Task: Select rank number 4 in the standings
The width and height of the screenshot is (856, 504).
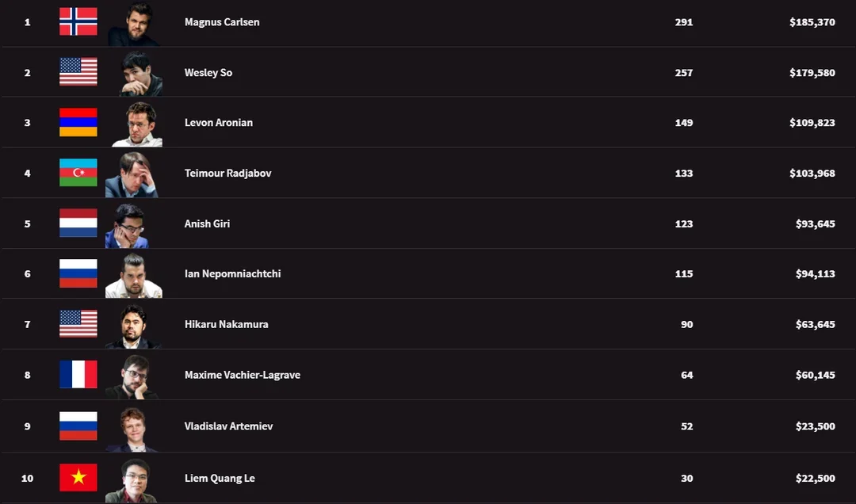Action: point(27,173)
